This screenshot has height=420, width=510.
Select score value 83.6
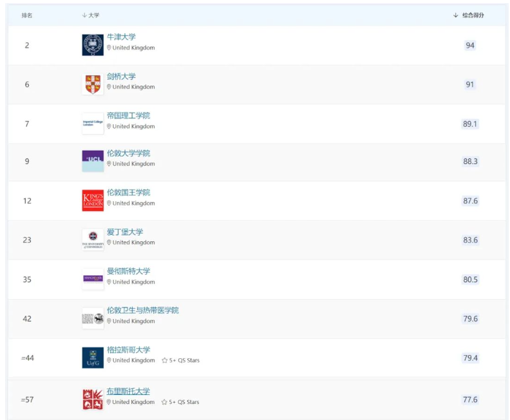470,240
